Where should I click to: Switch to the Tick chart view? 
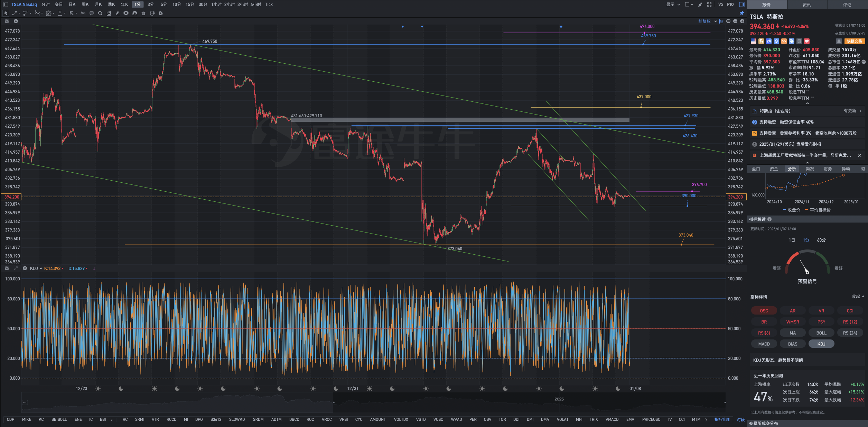coord(269,4)
